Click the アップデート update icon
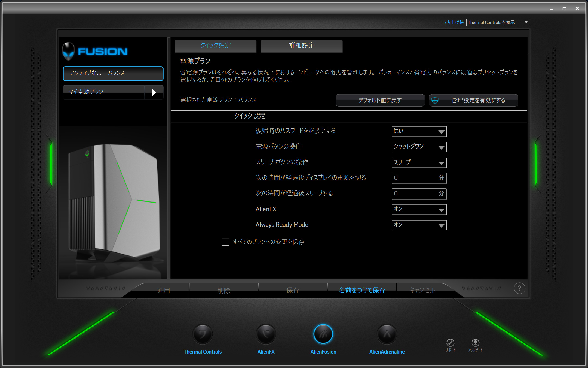 475,343
